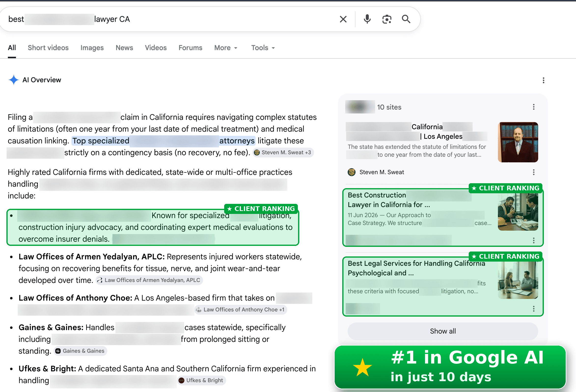Expand the More search filters dropdown
The width and height of the screenshot is (576, 392).
(x=226, y=48)
